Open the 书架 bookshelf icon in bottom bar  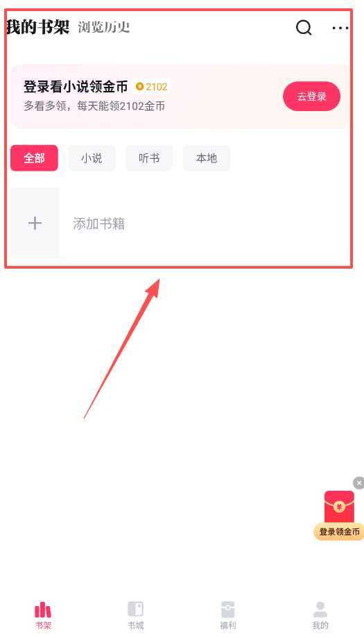pos(43,609)
